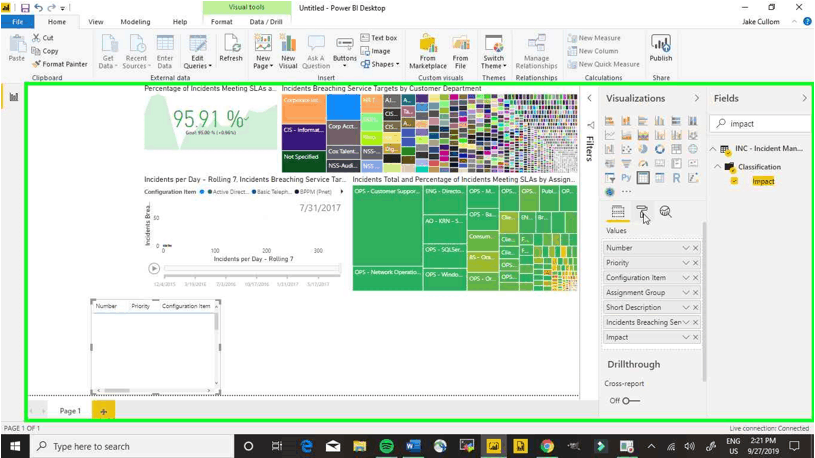
Task: Open the Help ribbon tab
Action: (180, 22)
